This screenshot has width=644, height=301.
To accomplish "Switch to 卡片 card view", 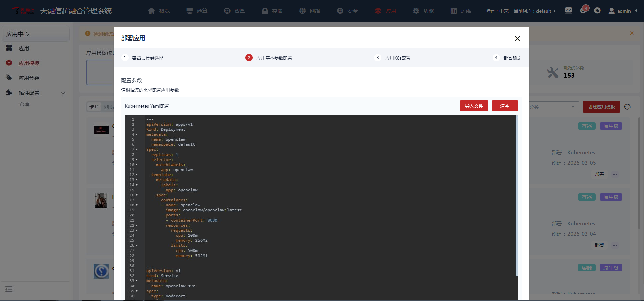I will tap(94, 107).
